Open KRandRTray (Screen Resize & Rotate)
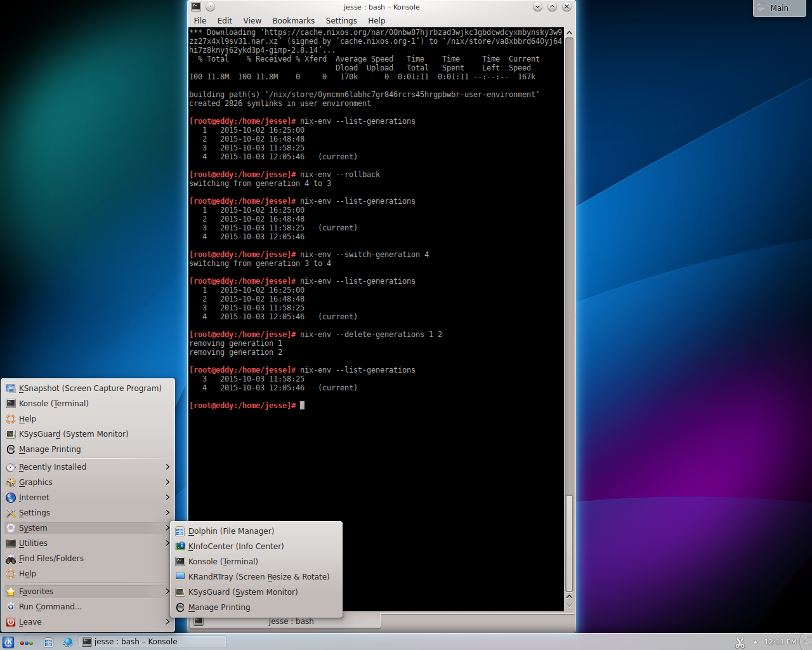The width and height of the screenshot is (812, 650). (256, 577)
